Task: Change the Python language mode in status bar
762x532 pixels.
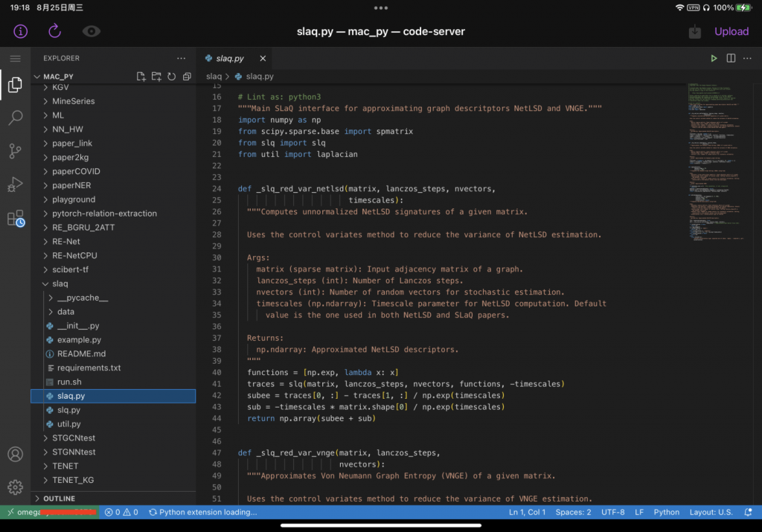Action: [666, 512]
